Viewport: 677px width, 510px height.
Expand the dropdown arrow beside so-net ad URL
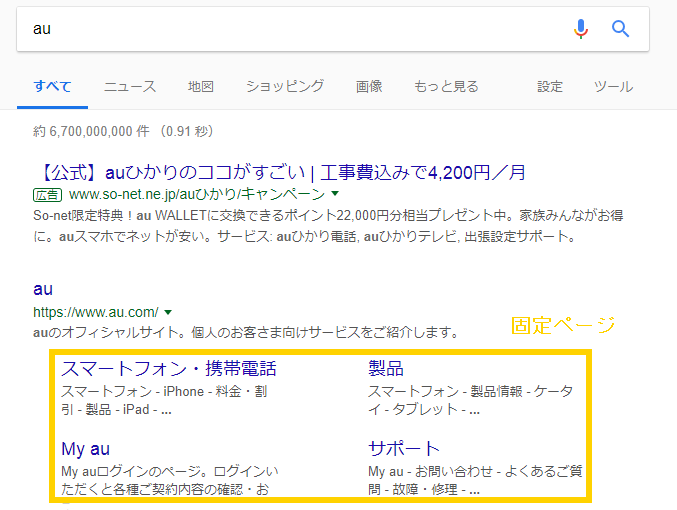[335, 194]
